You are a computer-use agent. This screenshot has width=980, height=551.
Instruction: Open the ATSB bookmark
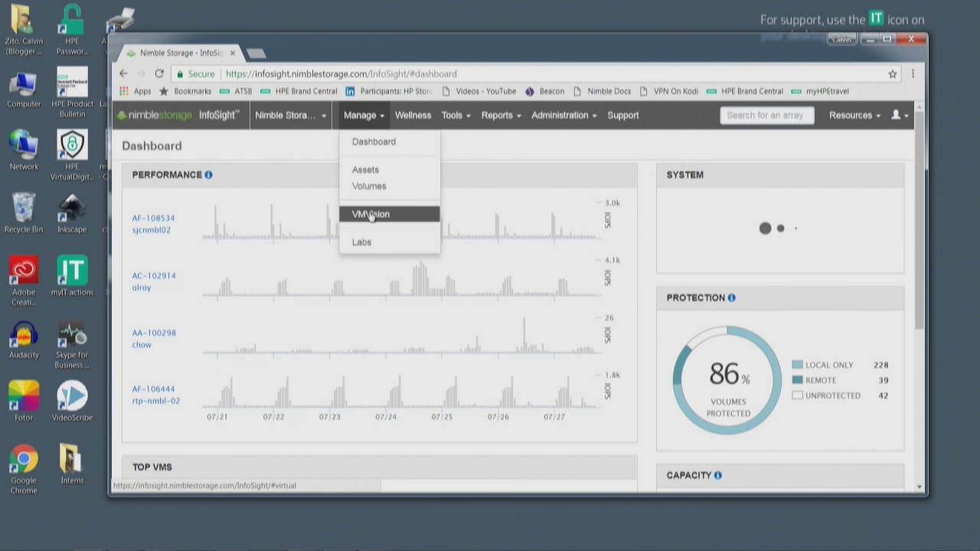(x=236, y=91)
